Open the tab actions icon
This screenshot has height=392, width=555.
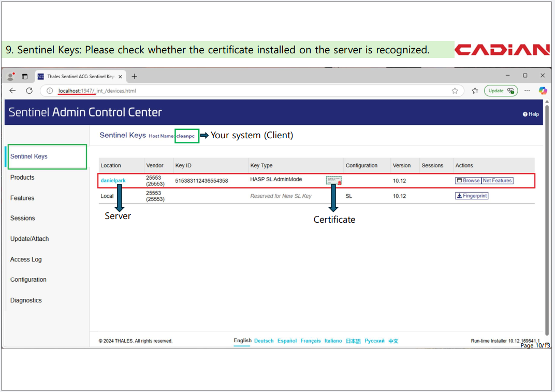pyautogui.click(x=24, y=77)
